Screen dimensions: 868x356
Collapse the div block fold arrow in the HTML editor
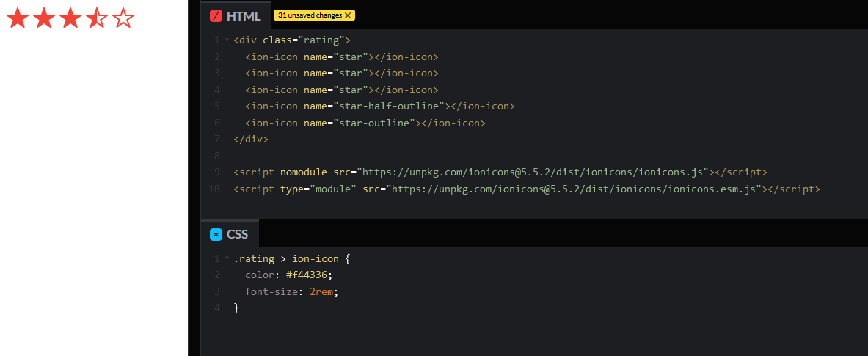tap(227, 40)
